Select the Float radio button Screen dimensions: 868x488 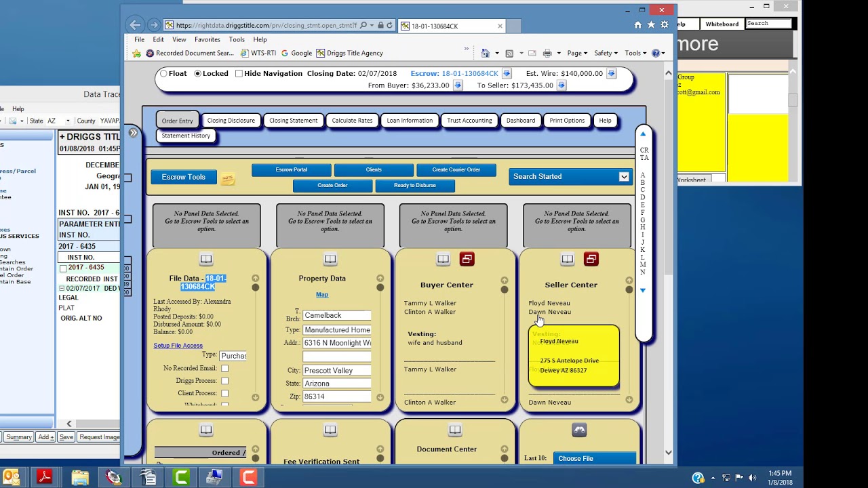click(163, 73)
